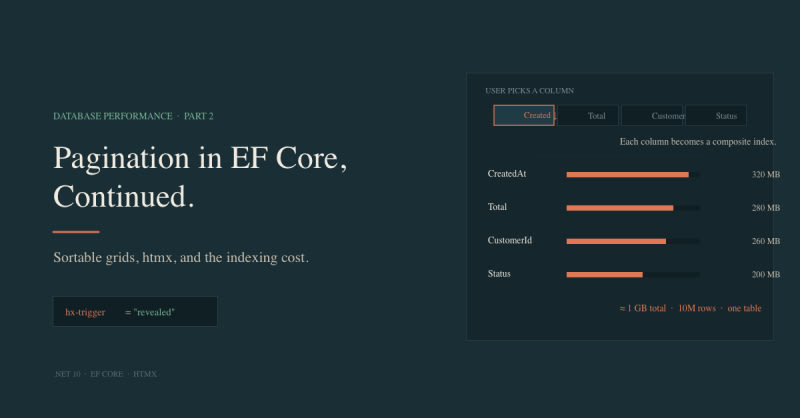Click the CreatedAt orange size bar
This screenshot has width=800, height=418.
pyautogui.click(x=628, y=175)
